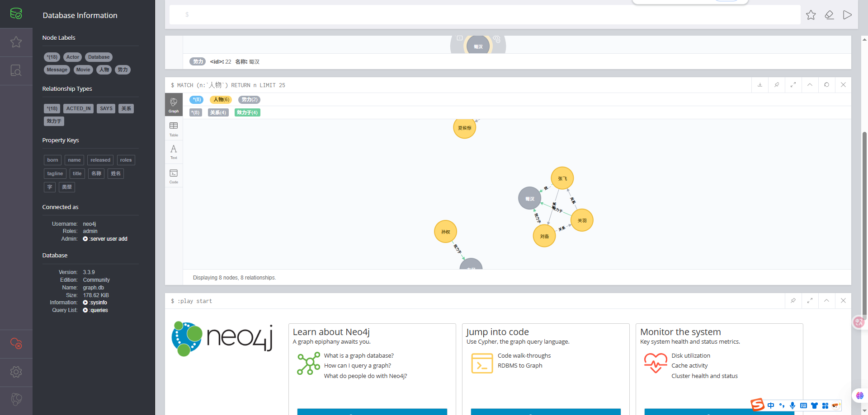Open 'Disk utilization' link
The height and width of the screenshot is (415, 868).
(x=691, y=356)
